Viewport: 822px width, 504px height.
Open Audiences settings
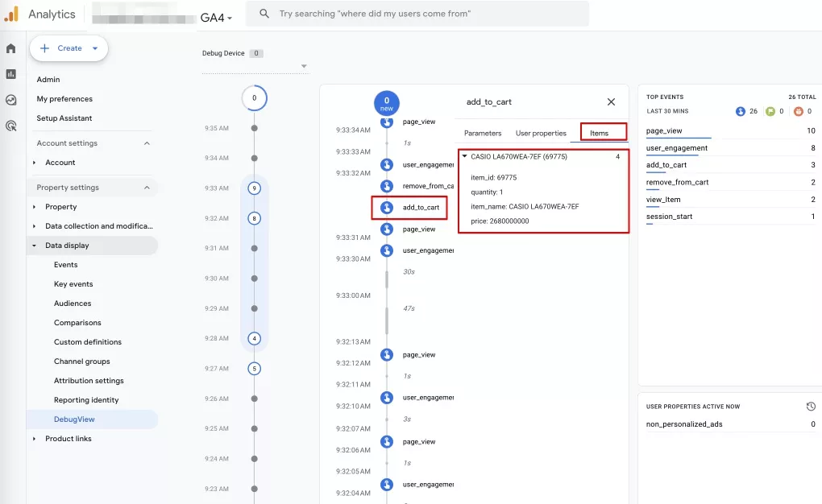(x=73, y=304)
